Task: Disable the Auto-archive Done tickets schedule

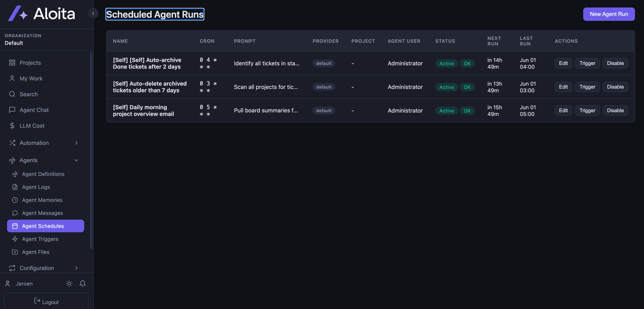Action: [615, 63]
